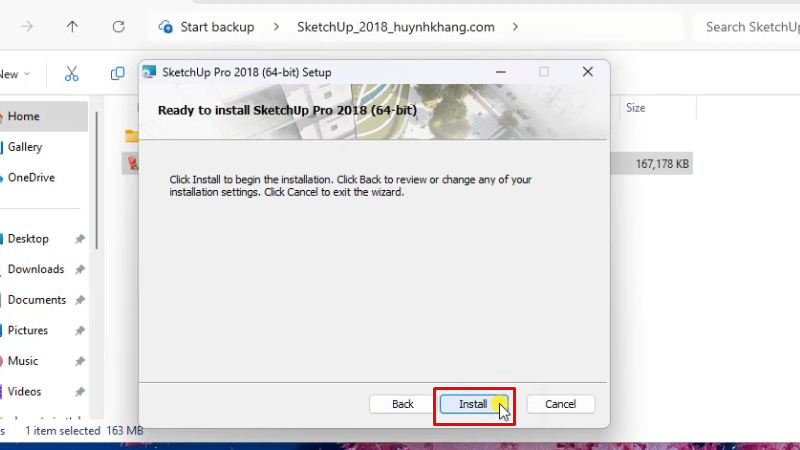
Task: Click the Install button in setup wizard
Action: pyautogui.click(x=473, y=404)
